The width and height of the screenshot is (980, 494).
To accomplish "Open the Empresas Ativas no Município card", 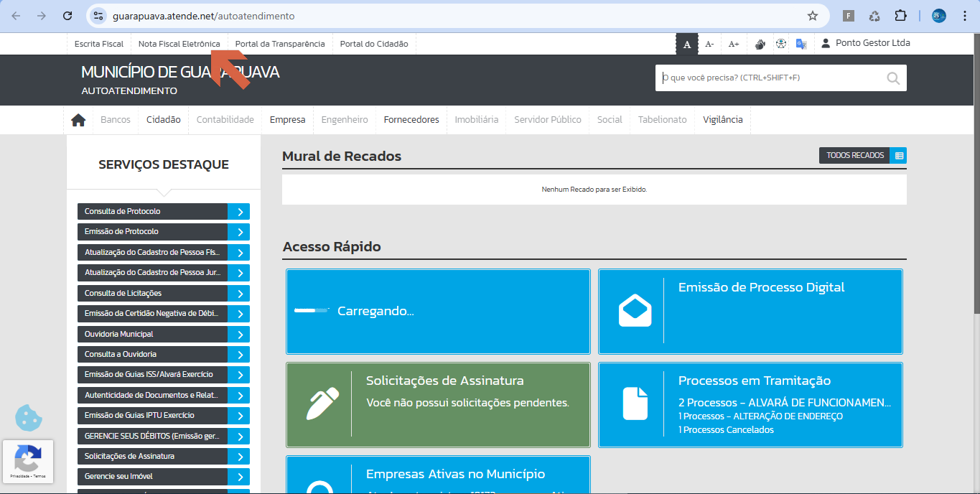I will pyautogui.click(x=438, y=475).
